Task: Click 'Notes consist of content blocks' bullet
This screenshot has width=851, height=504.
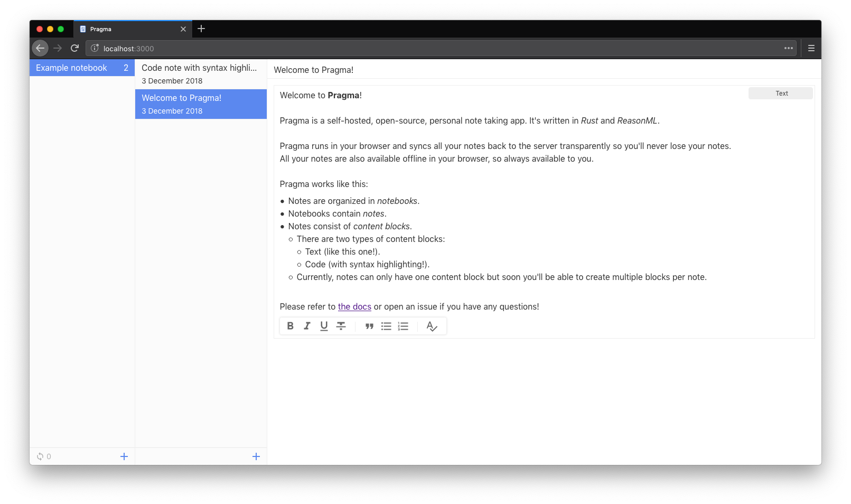Action: 350,226
